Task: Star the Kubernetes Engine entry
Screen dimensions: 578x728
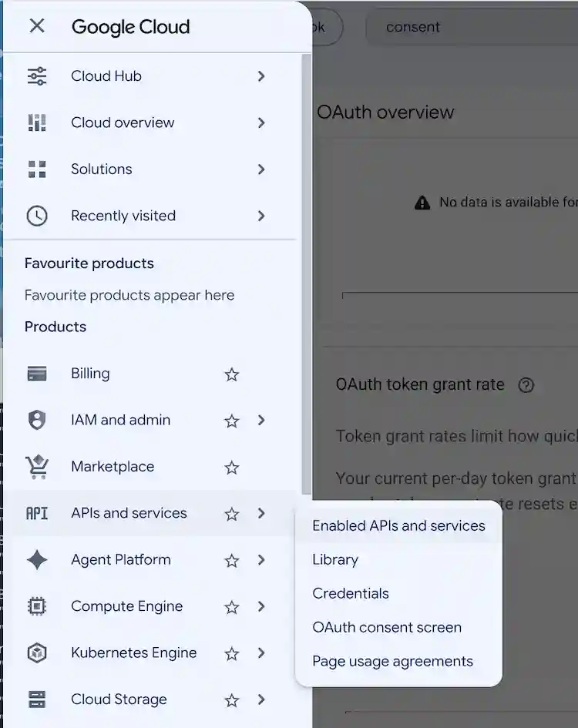Action: [x=232, y=653]
